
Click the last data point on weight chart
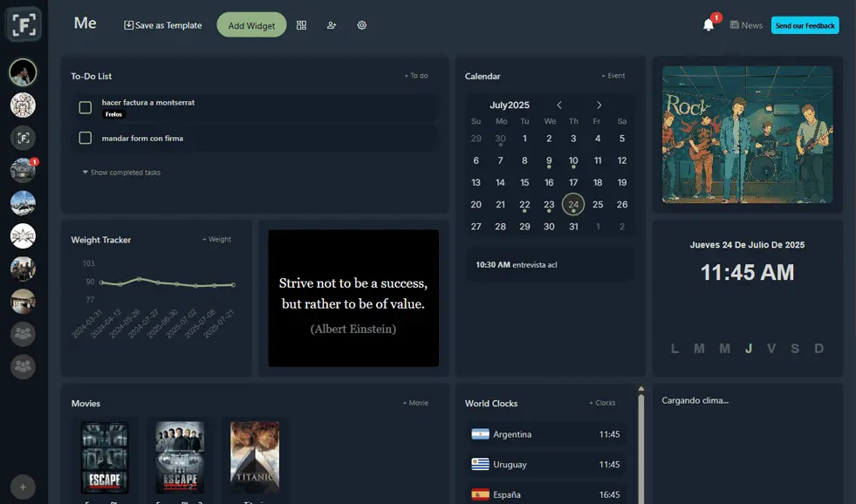[x=234, y=285]
